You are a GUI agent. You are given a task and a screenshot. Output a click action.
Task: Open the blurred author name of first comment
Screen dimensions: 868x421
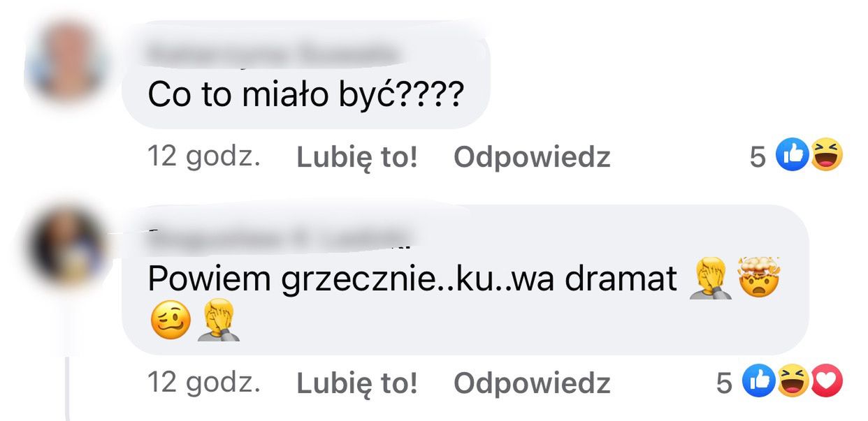point(274,52)
